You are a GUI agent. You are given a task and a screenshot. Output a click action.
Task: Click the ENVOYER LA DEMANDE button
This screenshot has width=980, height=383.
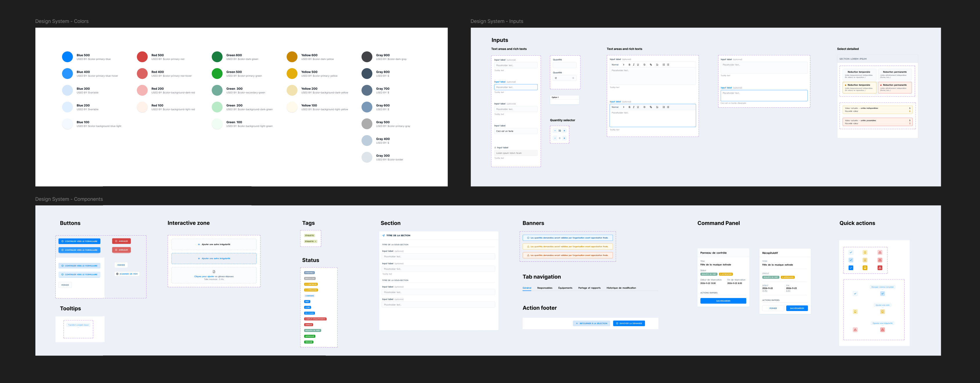point(629,324)
